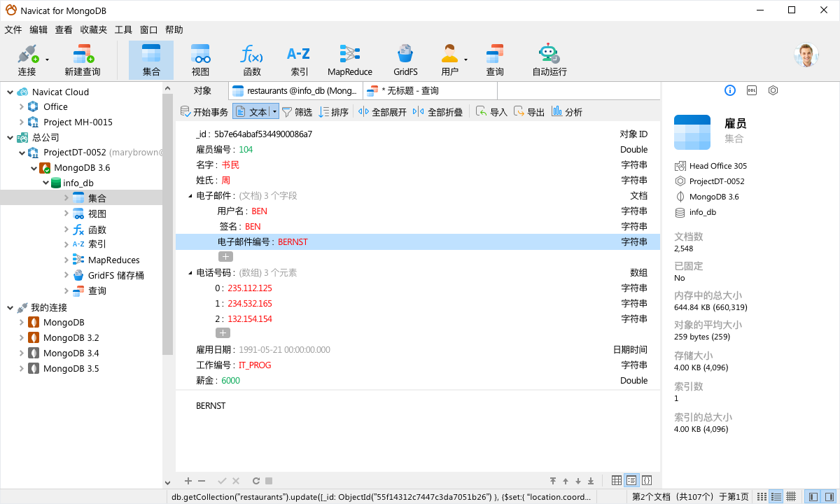The image size is (840, 504).
Task: Show the info tab icon in right panel
Action: (729, 90)
